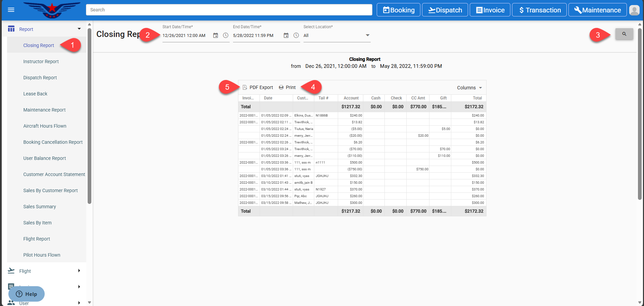Open the start date calendar picker
Viewport: 644px width, 306px height.
coord(216,36)
